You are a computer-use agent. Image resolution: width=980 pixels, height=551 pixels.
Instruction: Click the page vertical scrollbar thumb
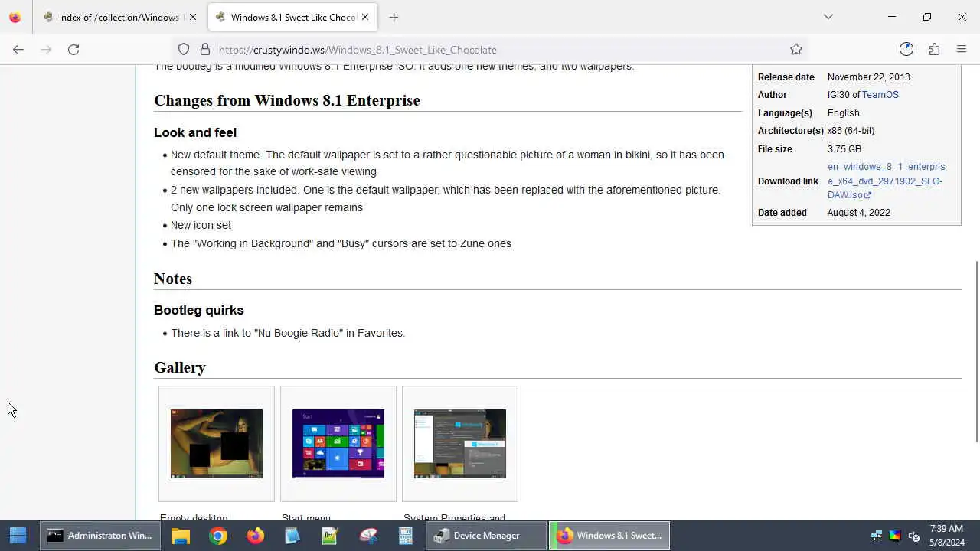(975, 351)
